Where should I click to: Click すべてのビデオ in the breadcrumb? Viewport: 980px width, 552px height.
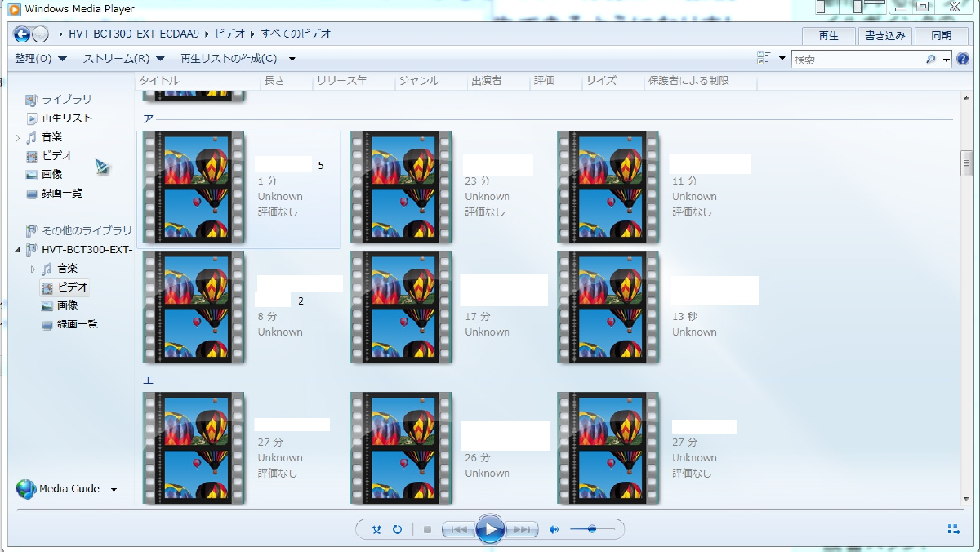[296, 34]
